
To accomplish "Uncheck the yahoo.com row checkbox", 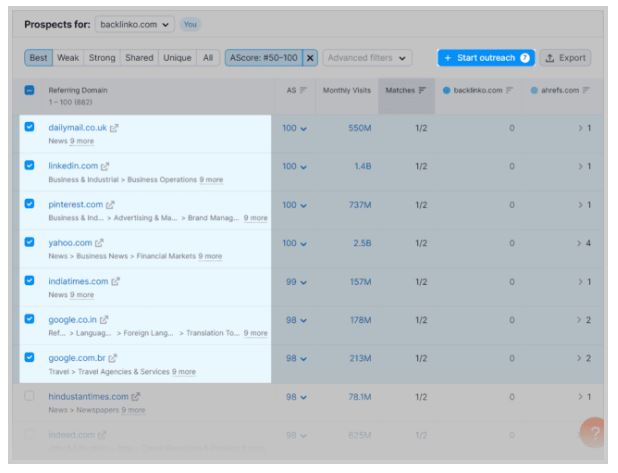I will pyautogui.click(x=30, y=242).
